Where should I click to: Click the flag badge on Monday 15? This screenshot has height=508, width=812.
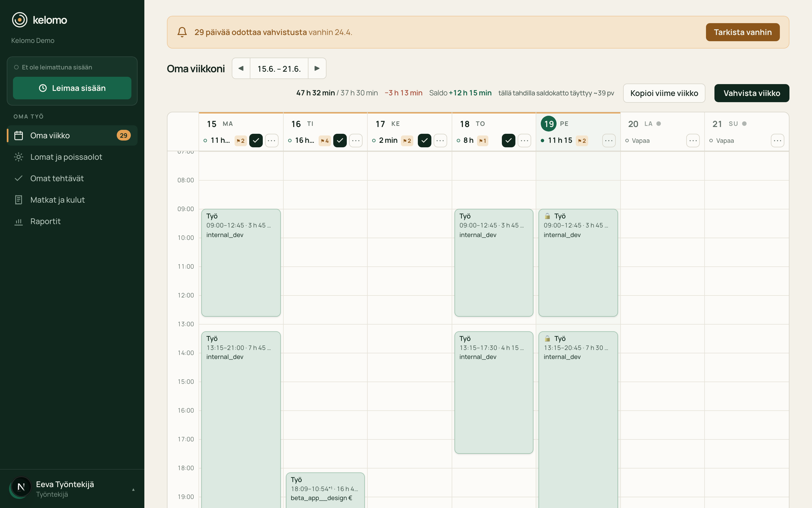click(240, 141)
